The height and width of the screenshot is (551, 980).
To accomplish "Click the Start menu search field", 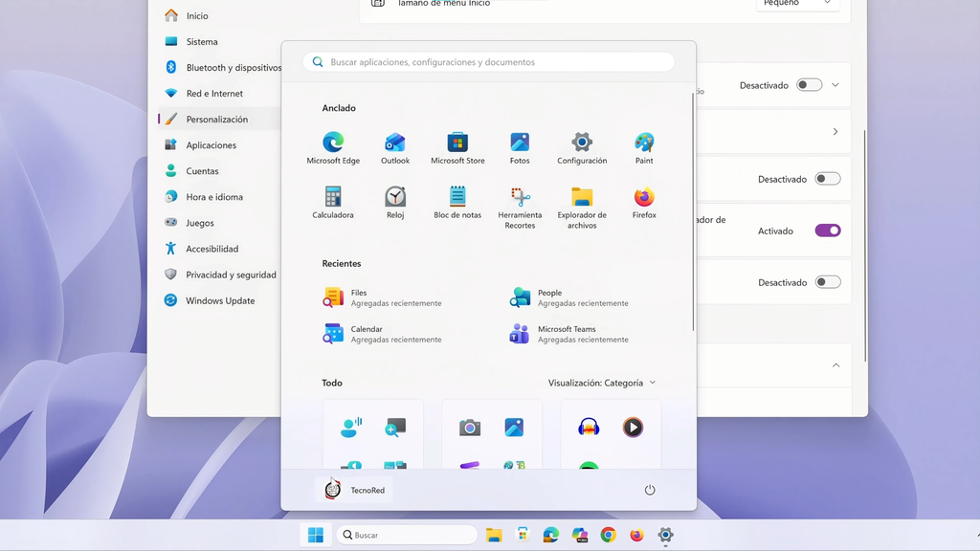I will [489, 62].
